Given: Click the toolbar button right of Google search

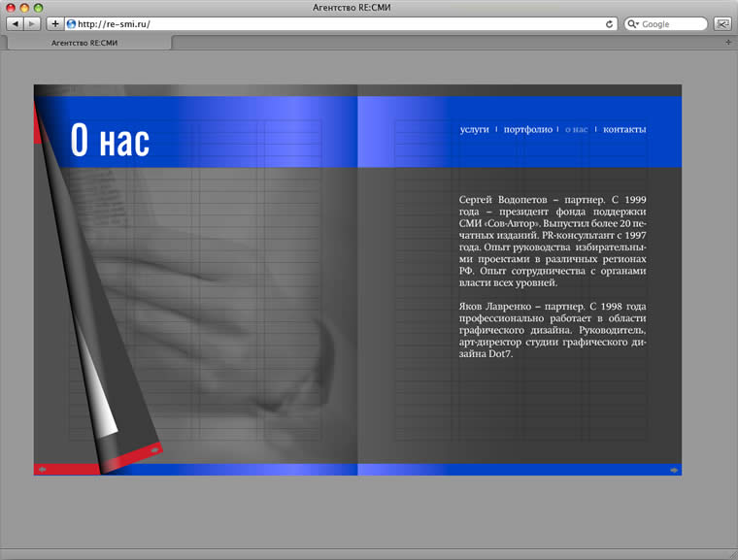Looking at the screenshot, I should (722, 23).
